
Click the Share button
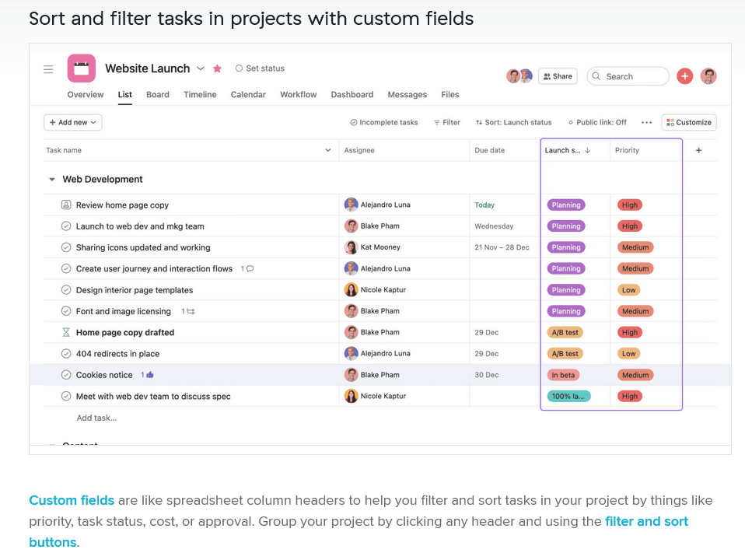[558, 76]
